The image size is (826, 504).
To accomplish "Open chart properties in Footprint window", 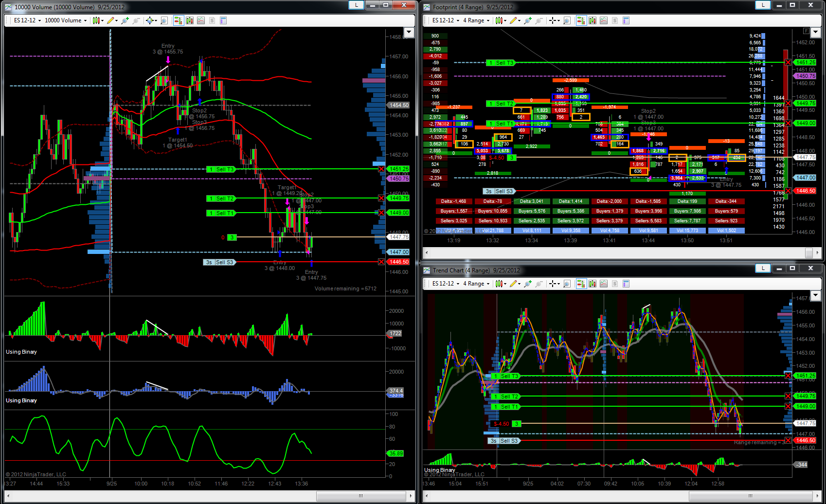I will pos(626,20).
